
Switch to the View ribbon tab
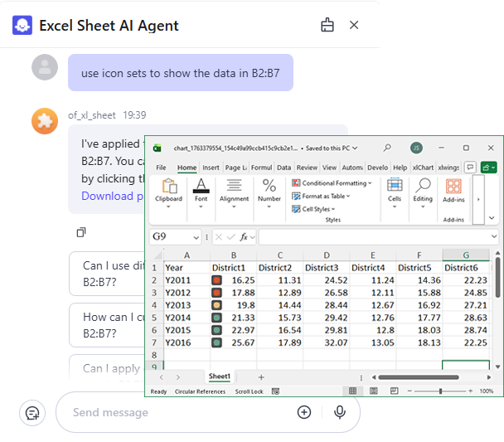[x=329, y=168]
